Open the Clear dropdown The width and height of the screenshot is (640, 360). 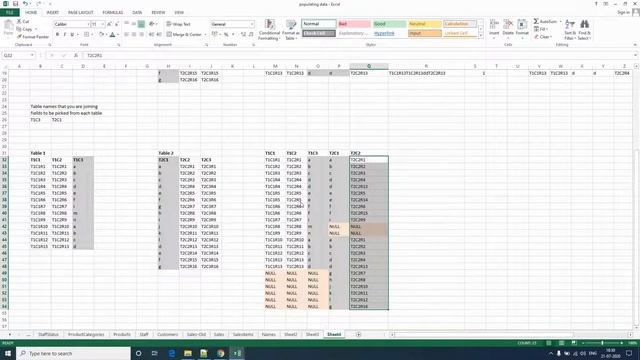point(542,37)
